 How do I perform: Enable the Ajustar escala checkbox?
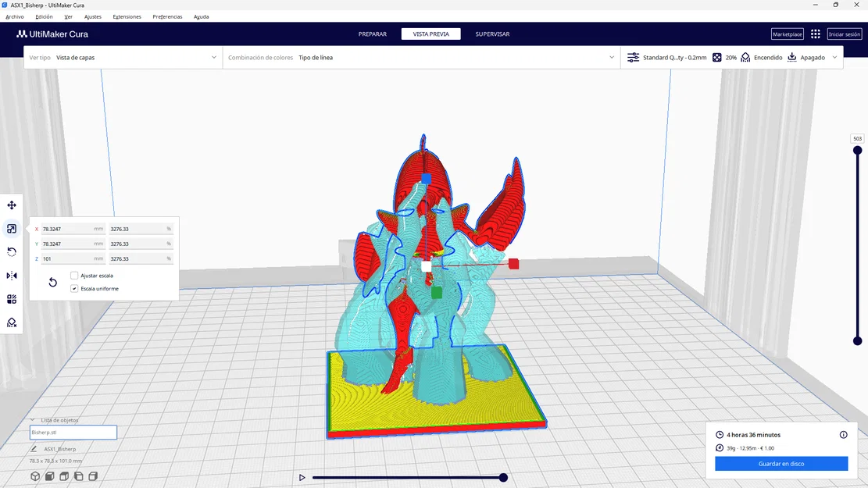tap(74, 275)
